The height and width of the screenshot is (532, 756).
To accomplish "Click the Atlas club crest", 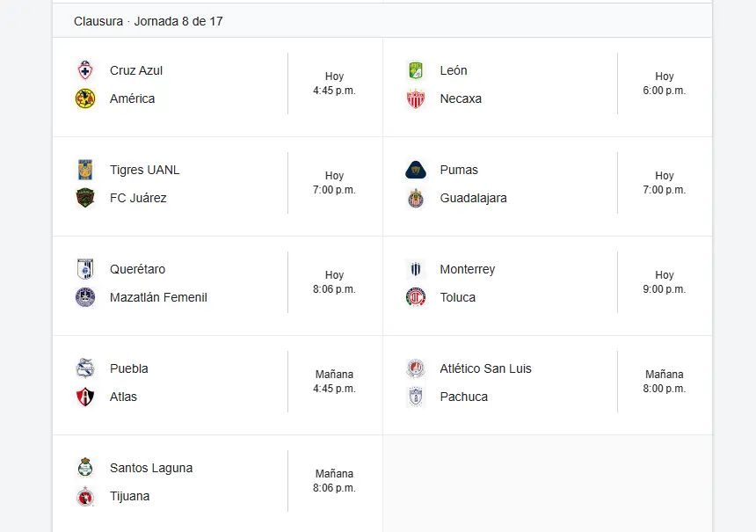I will (85, 397).
